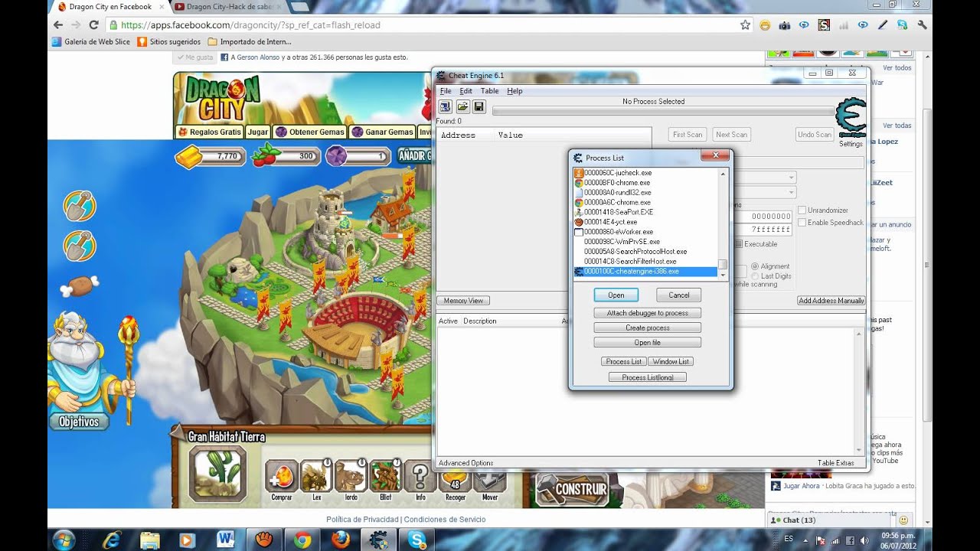Click the Cheat Engine scan progress bar

coord(663,112)
